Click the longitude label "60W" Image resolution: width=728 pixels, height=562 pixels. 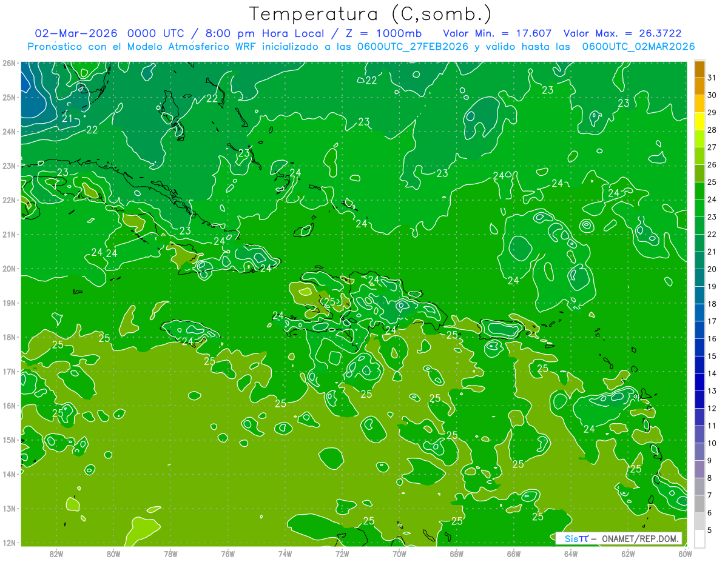pos(685,554)
